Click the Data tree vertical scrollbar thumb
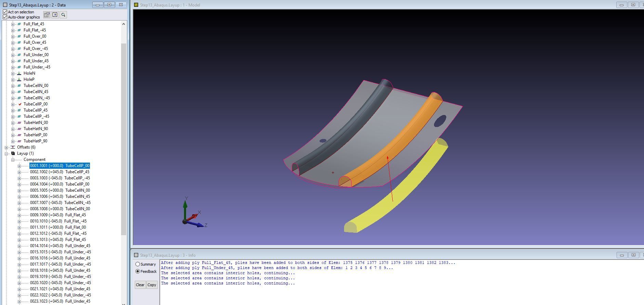 123,137
